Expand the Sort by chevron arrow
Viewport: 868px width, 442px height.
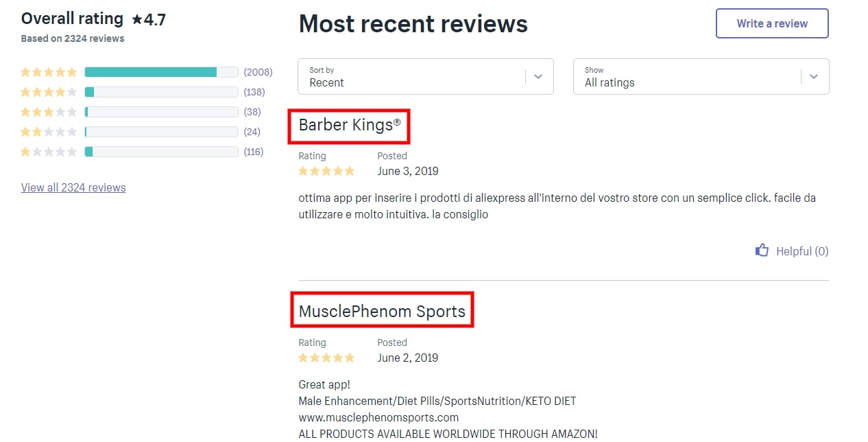pos(538,77)
